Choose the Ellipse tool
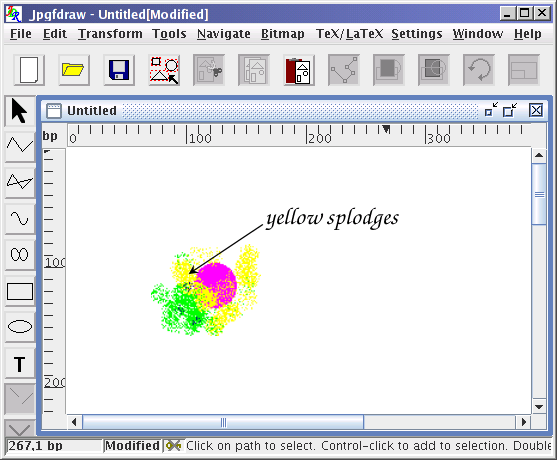This screenshot has height=460, width=557. (20, 327)
